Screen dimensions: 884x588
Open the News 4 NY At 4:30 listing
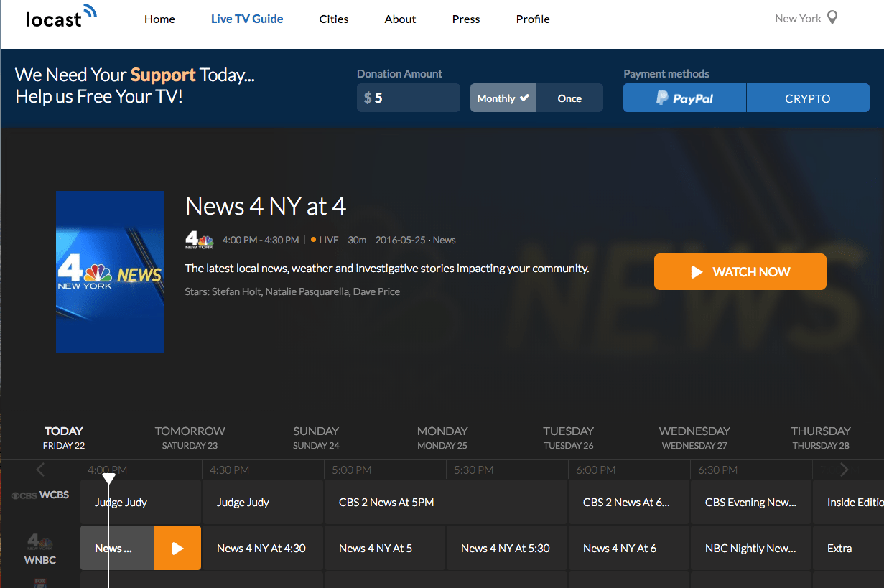point(263,549)
